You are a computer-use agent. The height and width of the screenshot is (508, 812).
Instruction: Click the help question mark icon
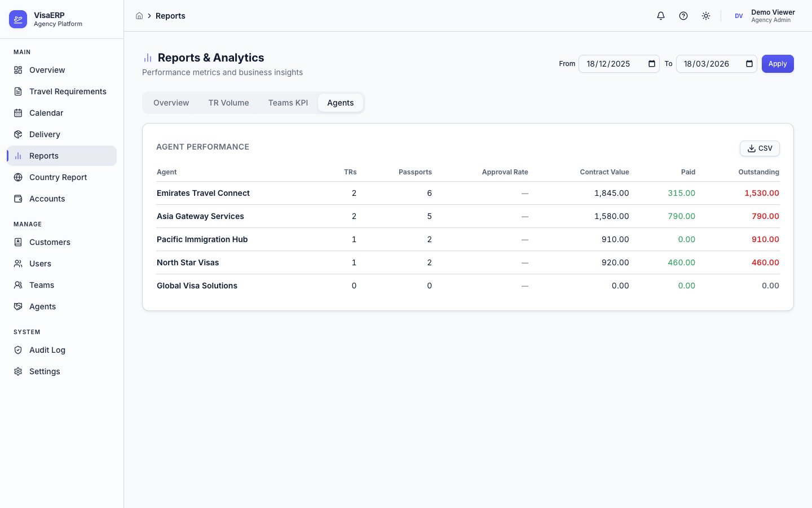(x=683, y=16)
